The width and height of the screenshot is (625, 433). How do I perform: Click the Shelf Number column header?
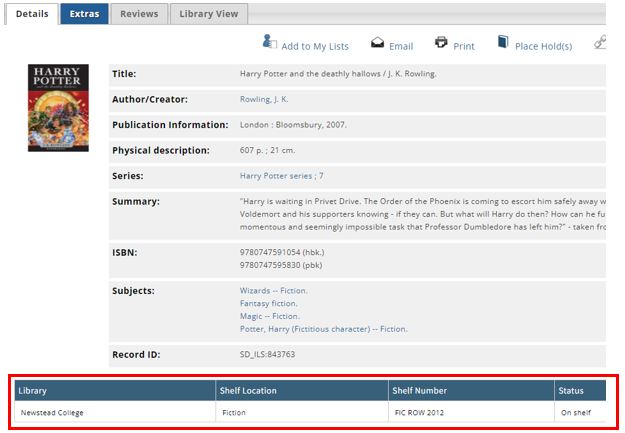(420, 391)
